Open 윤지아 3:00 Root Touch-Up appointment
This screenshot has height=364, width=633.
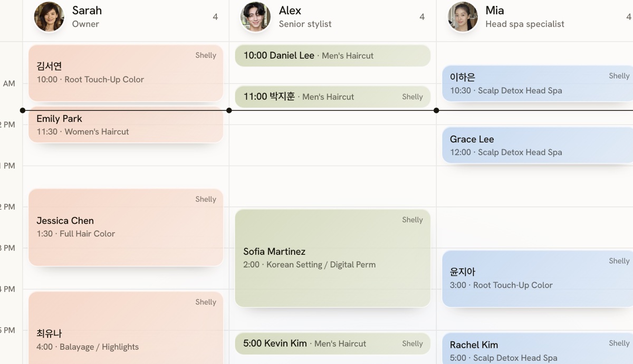(x=538, y=279)
